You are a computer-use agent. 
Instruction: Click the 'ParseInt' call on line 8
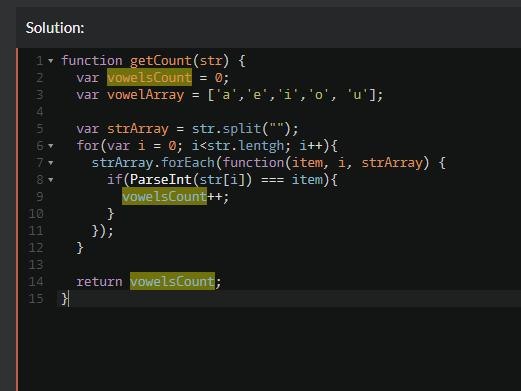(x=161, y=180)
